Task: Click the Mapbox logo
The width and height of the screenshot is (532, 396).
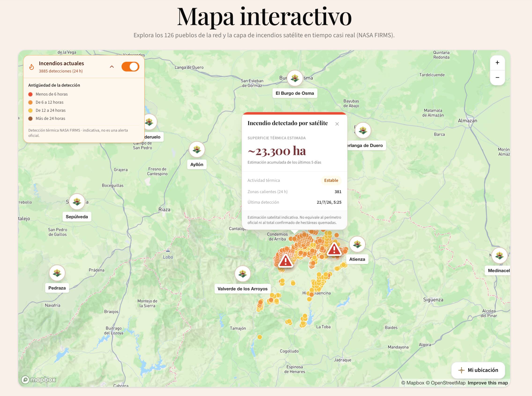Action: pos(38,380)
